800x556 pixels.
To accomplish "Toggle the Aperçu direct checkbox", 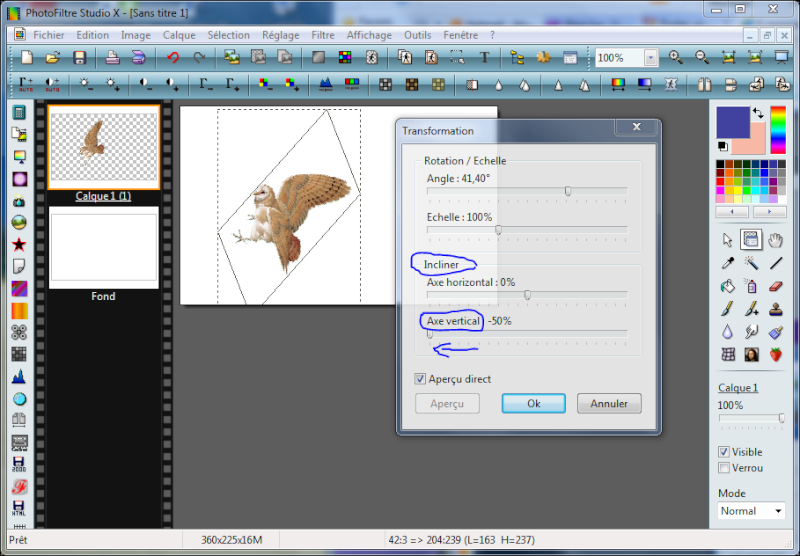I will [x=420, y=379].
